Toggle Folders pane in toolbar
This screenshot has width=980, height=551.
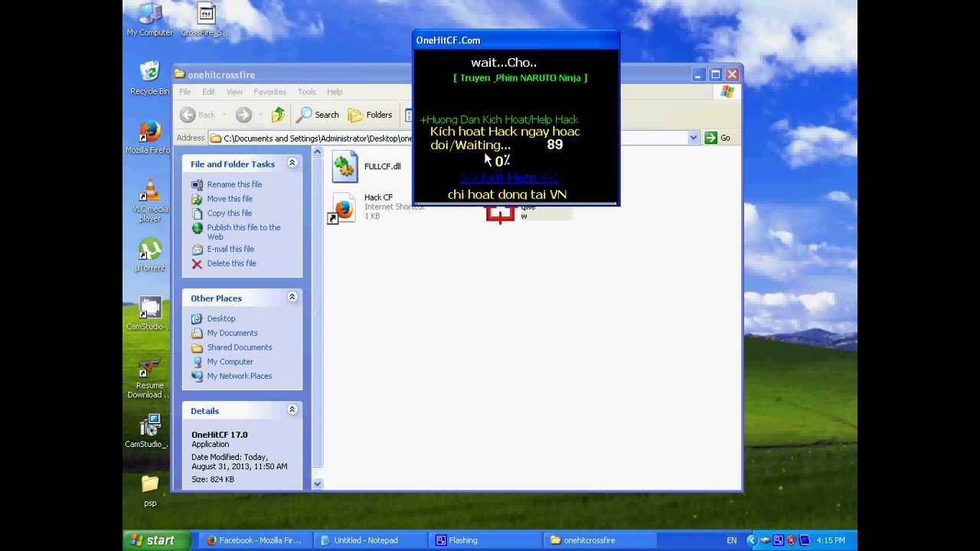[x=371, y=115]
